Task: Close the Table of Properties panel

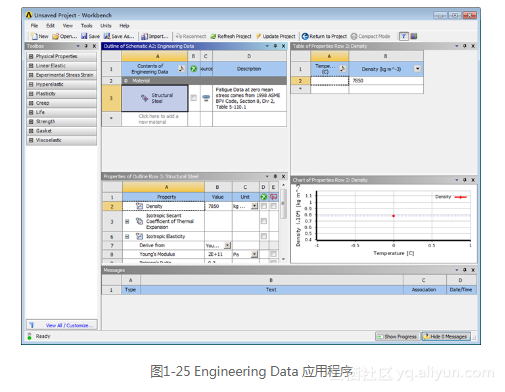Action: pyautogui.click(x=473, y=46)
